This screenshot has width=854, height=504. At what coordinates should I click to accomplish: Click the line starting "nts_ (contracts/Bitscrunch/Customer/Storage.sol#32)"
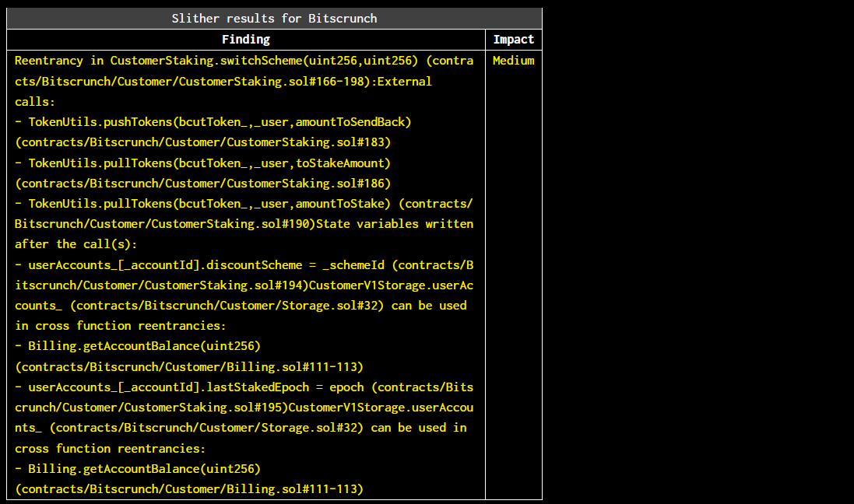coord(241,428)
